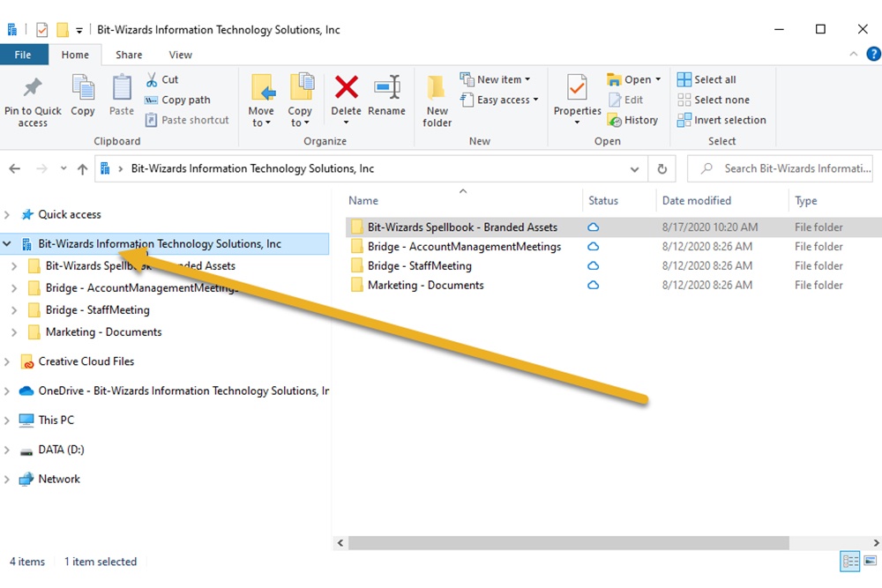Open Customize Quick Access Toolbar dropdown
Image resolution: width=882 pixels, height=588 pixels.
(79, 30)
